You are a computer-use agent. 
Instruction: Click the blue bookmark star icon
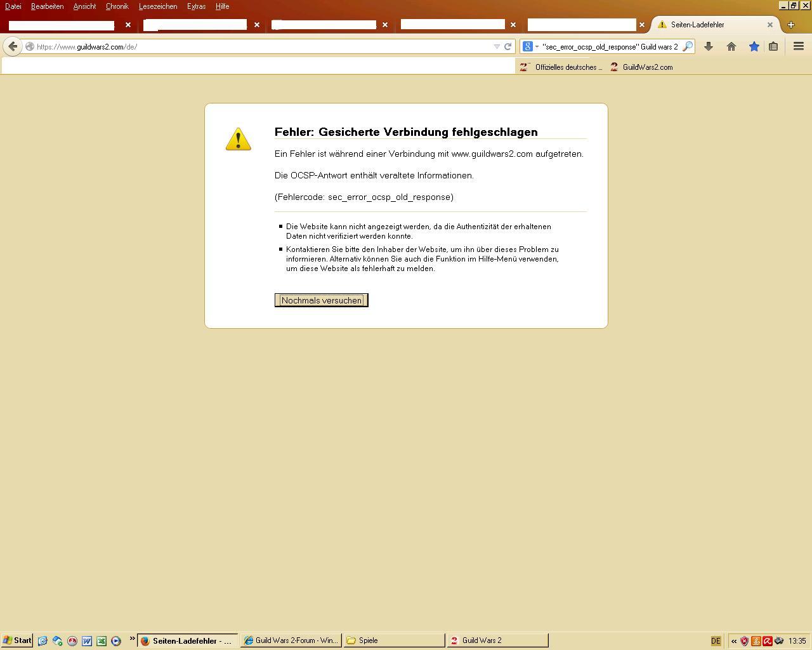[754, 46]
